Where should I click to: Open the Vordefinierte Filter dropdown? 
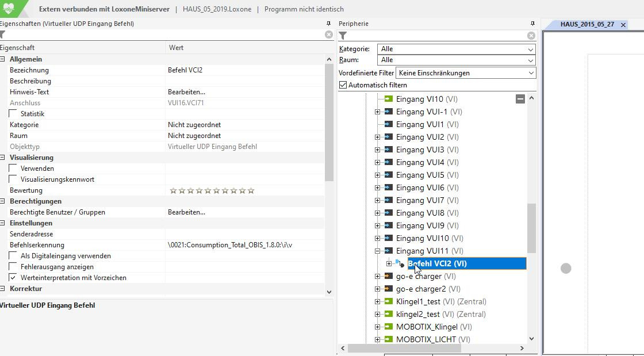click(466, 73)
